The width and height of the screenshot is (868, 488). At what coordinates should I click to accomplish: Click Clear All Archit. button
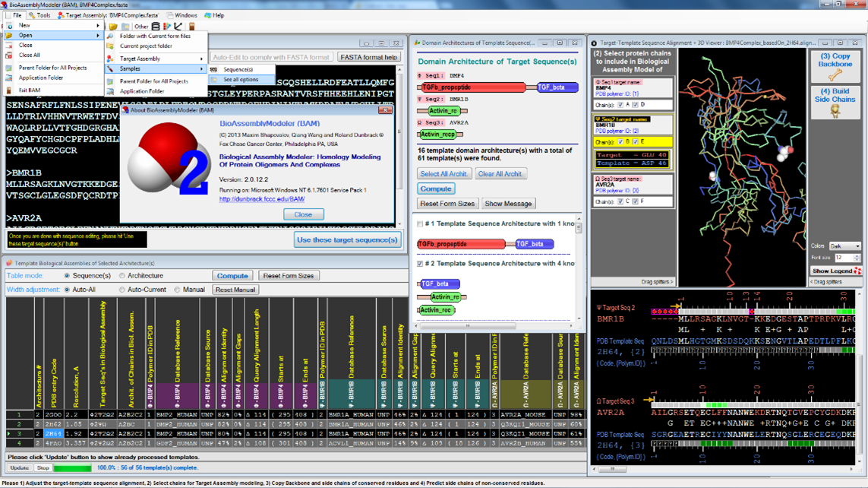coord(500,174)
